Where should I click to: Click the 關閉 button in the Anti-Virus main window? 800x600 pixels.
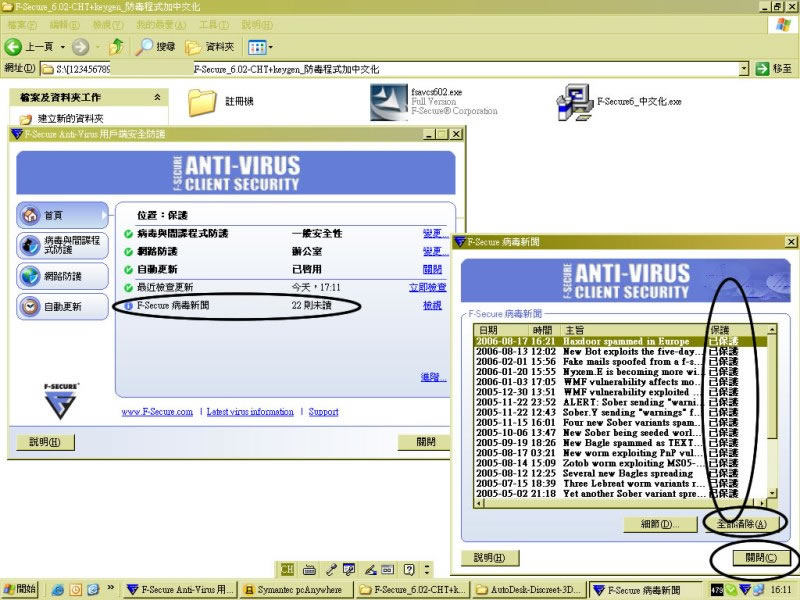point(426,442)
